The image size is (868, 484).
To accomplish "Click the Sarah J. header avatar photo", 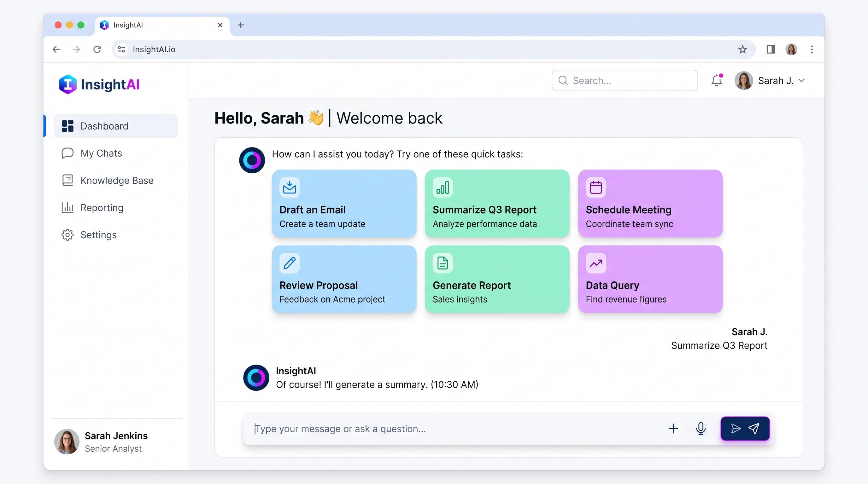I will 744,80.
